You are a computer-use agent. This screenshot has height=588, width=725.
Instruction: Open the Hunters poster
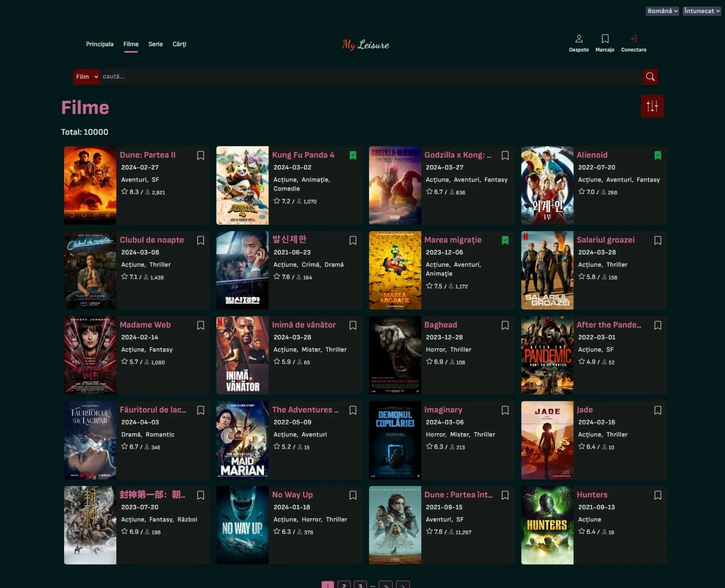pyautogui.click(x=547, y=525)
